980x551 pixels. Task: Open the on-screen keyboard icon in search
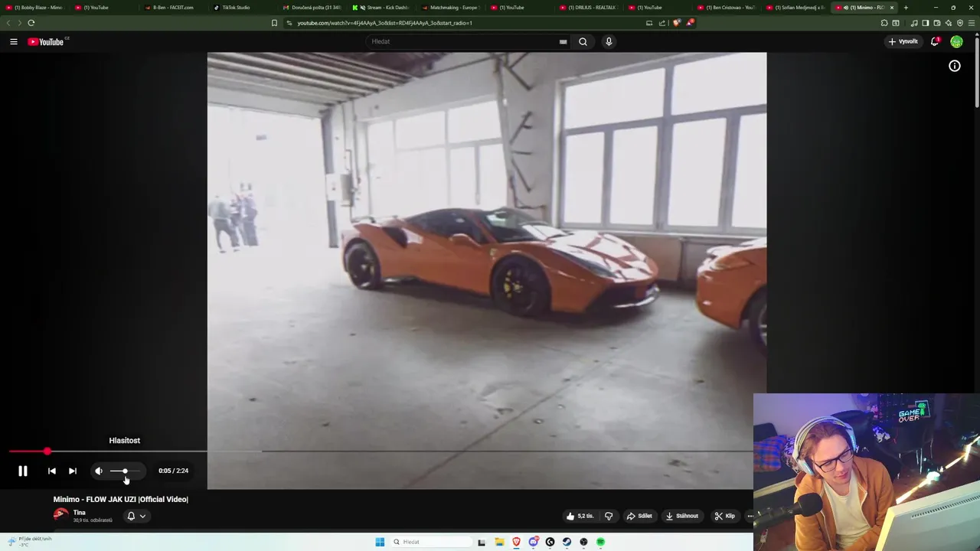(563, 42)
